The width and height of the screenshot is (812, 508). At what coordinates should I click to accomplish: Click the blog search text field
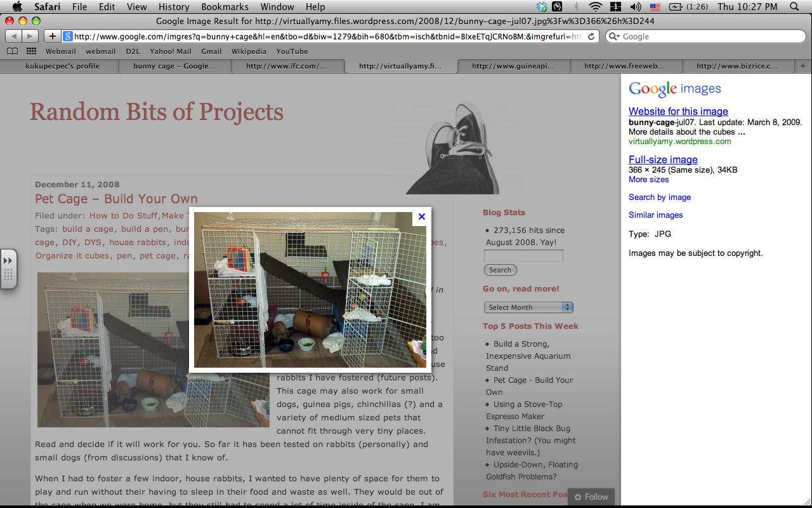click(x=523, y=256)
